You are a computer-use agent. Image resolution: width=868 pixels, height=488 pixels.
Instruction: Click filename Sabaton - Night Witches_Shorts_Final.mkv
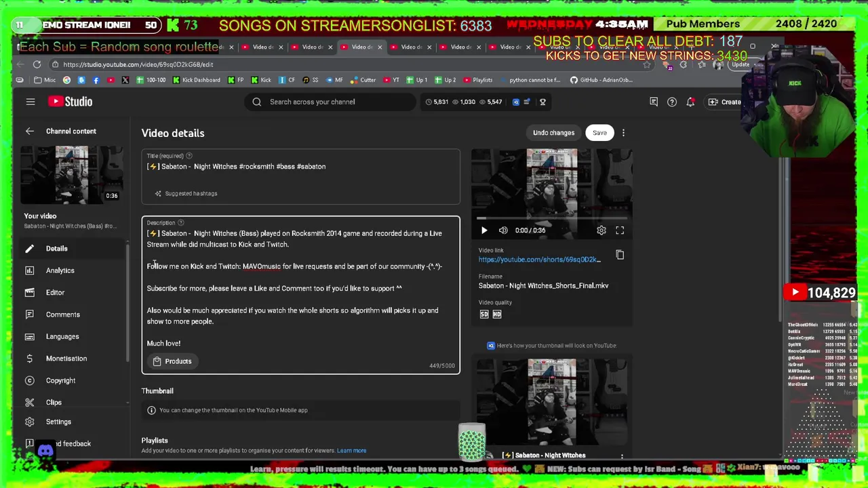(543, 286)
